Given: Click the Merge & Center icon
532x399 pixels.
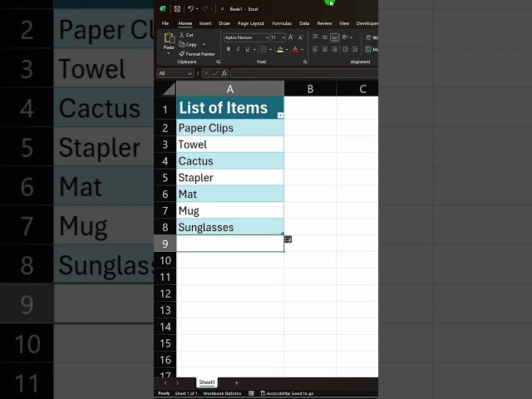Looking at the screenshot, I should 368,50.
